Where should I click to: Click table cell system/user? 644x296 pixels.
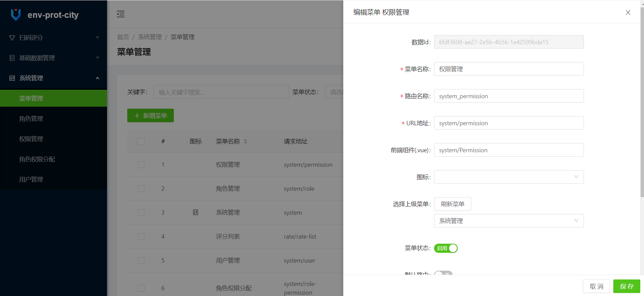[299, 261]
